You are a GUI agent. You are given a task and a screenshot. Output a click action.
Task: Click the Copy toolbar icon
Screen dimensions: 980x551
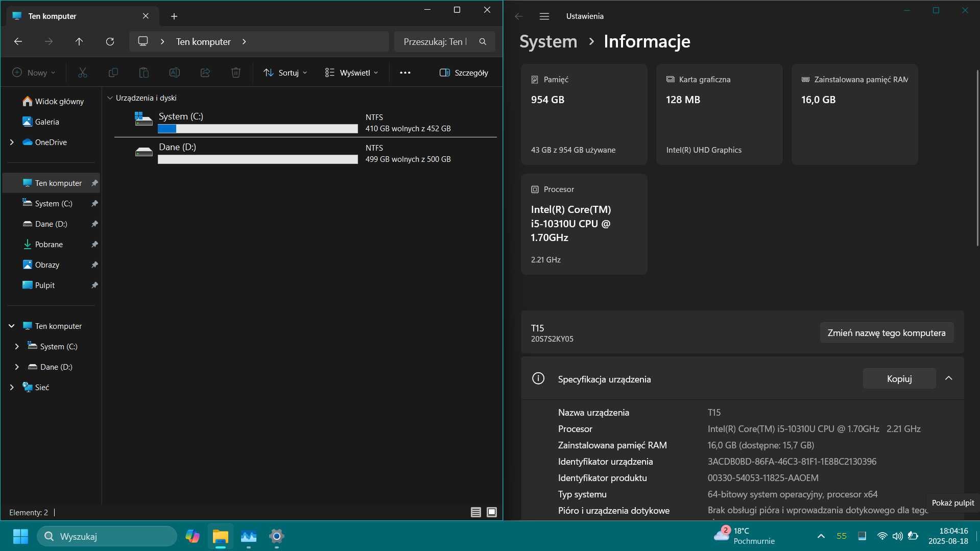coord(113,73)
